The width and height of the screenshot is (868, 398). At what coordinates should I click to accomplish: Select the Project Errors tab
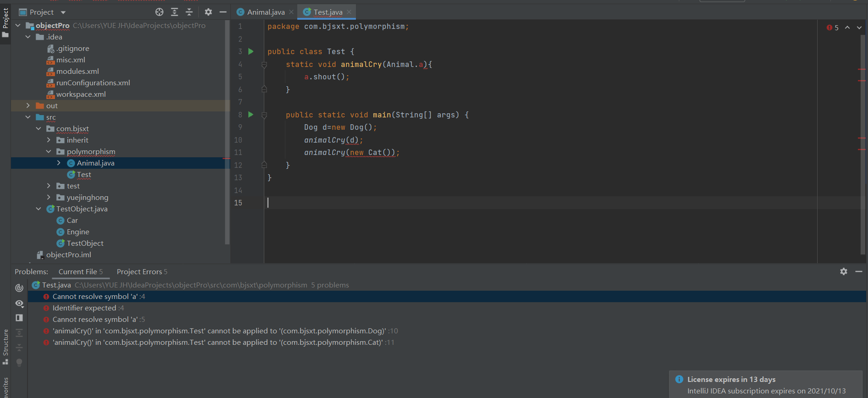point(142,271)
